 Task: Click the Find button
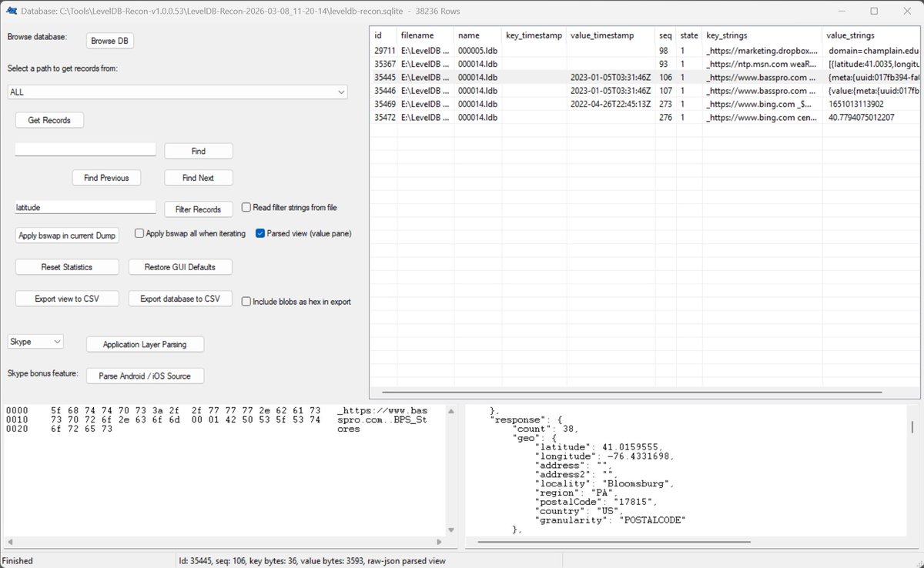coord(199,151)
